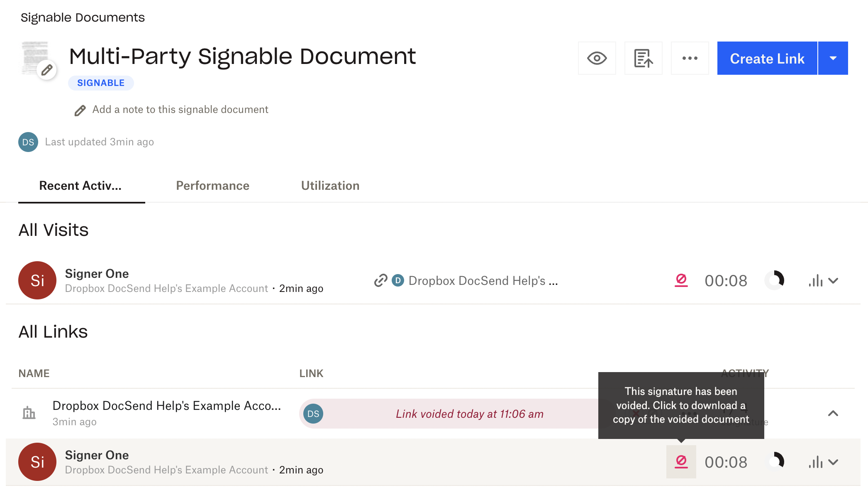Click bar chart stats icon in All Links visit row

coord(816,462)
